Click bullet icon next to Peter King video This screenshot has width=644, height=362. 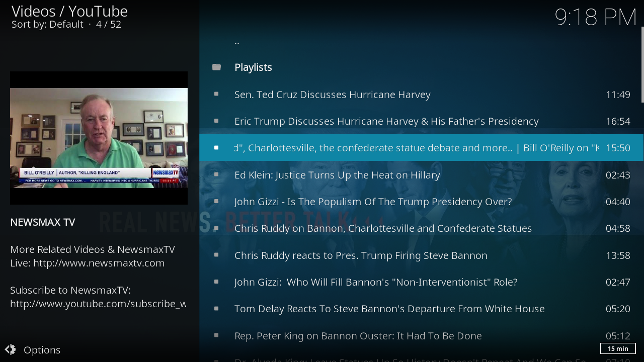[x=216, y=335]
